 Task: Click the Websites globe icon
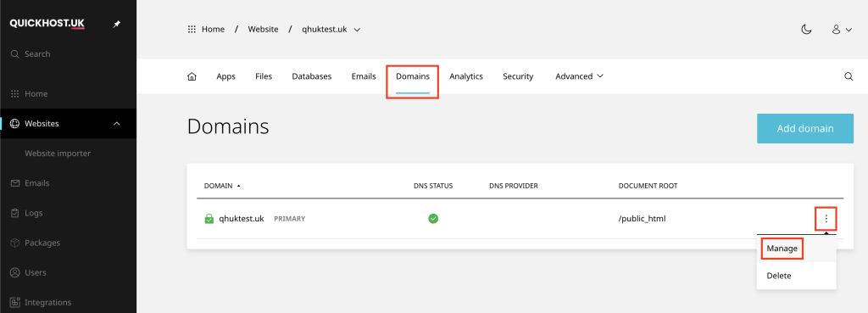[15, 124]
